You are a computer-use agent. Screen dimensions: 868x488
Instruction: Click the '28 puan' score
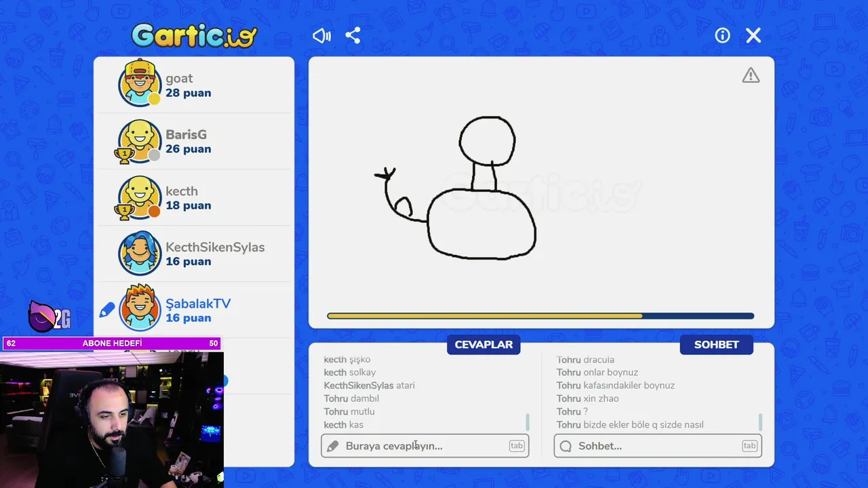(188, 93)
